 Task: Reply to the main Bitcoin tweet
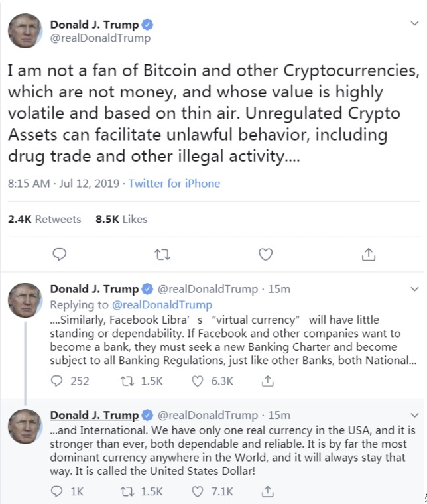[59, 254]
